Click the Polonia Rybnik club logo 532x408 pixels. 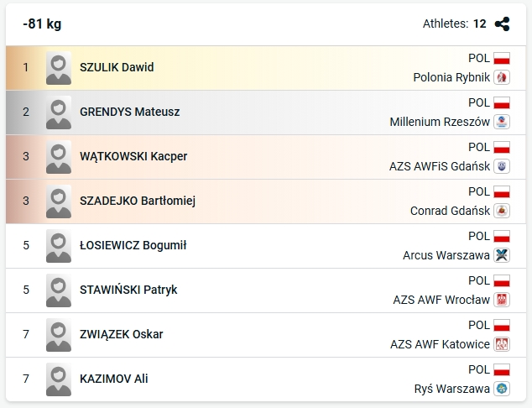pyautogui.click(x=502, y=77)
